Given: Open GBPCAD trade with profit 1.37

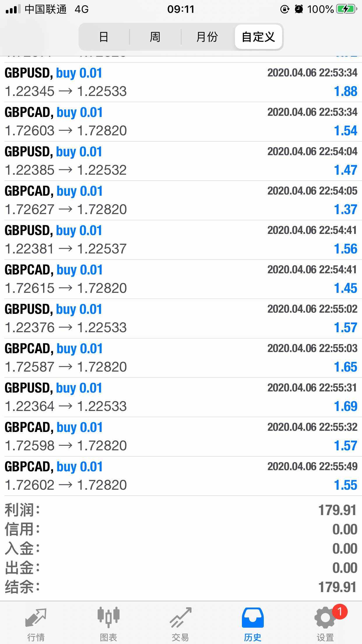Looking at the screenshot, I should pos(181,200).
